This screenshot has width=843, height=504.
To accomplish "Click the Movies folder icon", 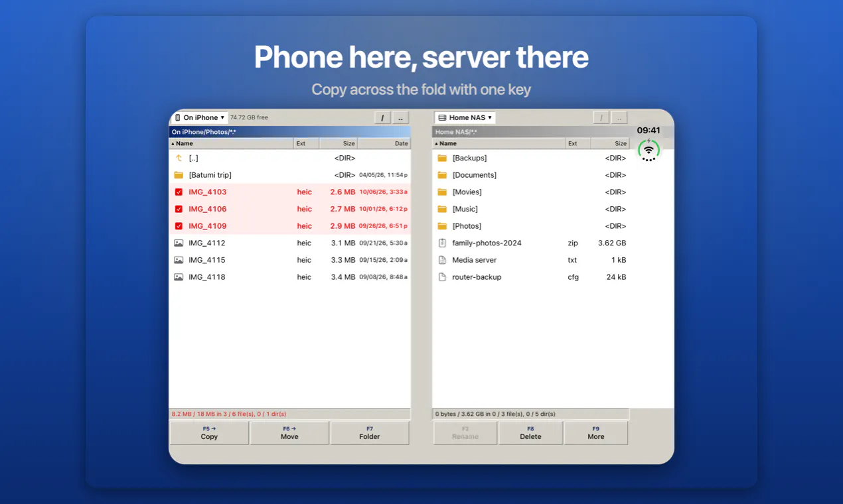I will pyautogui.click(x=442, y=192).
